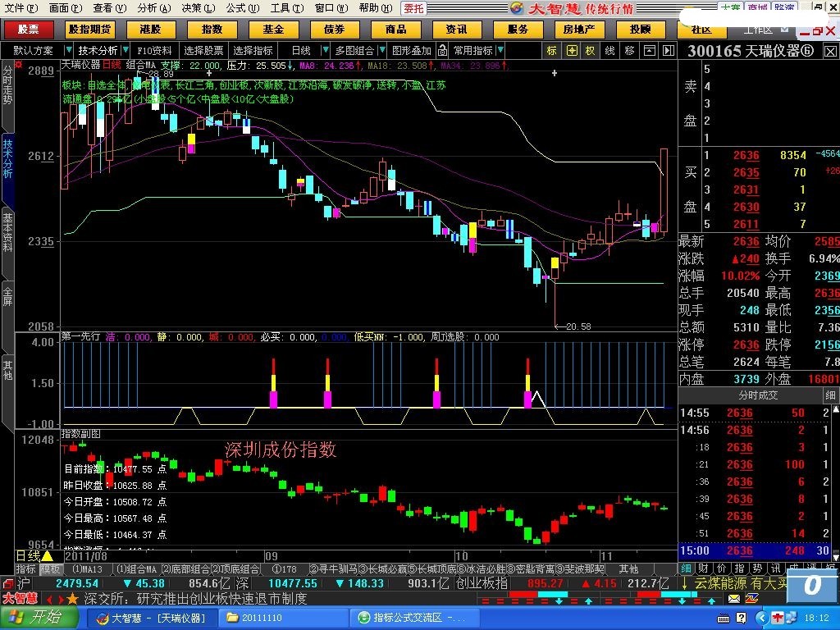Switch to 基本资料 vertical side tab

coord(7,232)
